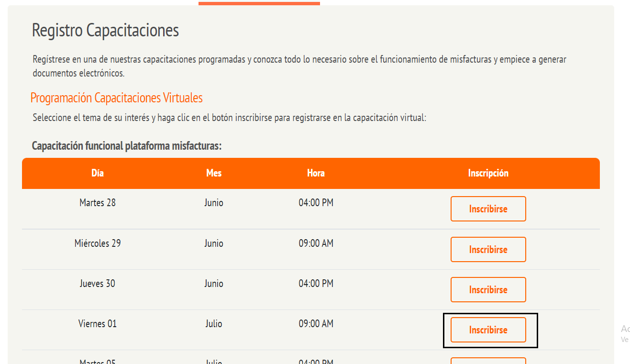The width and height of the screenshot is (630, 364).
Task: Select the 04:00 PM time for Jueves 30
Action: click(x=316, y=284)
